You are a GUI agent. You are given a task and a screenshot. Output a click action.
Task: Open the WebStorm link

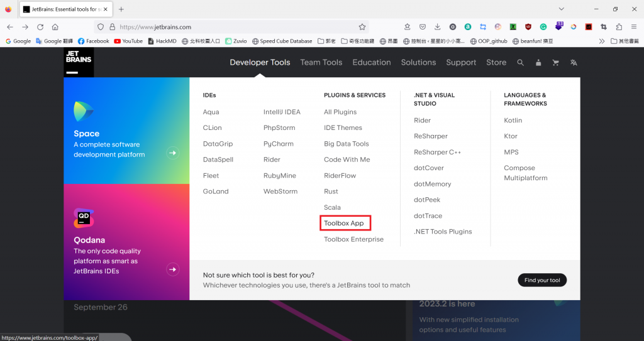tap(280, 191)
